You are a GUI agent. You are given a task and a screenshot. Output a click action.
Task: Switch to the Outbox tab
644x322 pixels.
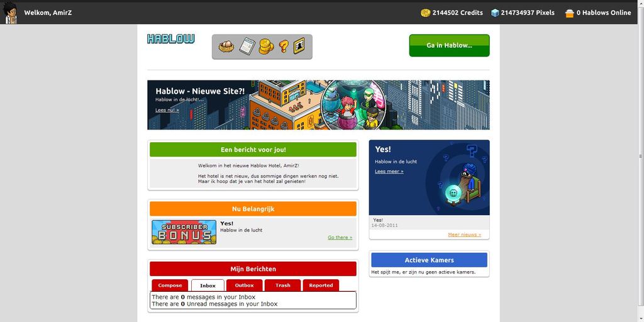pyautogui.click(x=245, y=286)
